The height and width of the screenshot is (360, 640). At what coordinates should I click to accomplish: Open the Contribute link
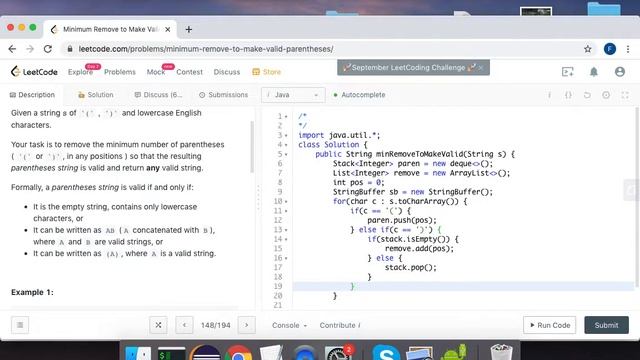click(x=340, y=325)
